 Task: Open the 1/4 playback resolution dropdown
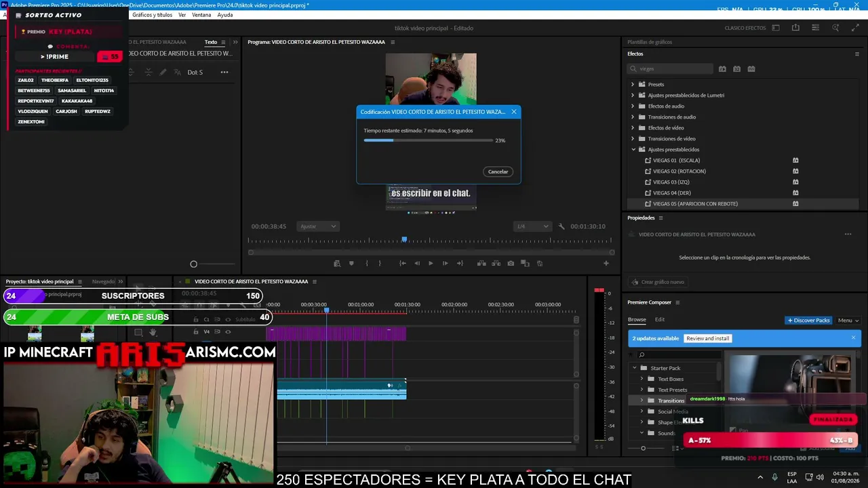[532, 226]
